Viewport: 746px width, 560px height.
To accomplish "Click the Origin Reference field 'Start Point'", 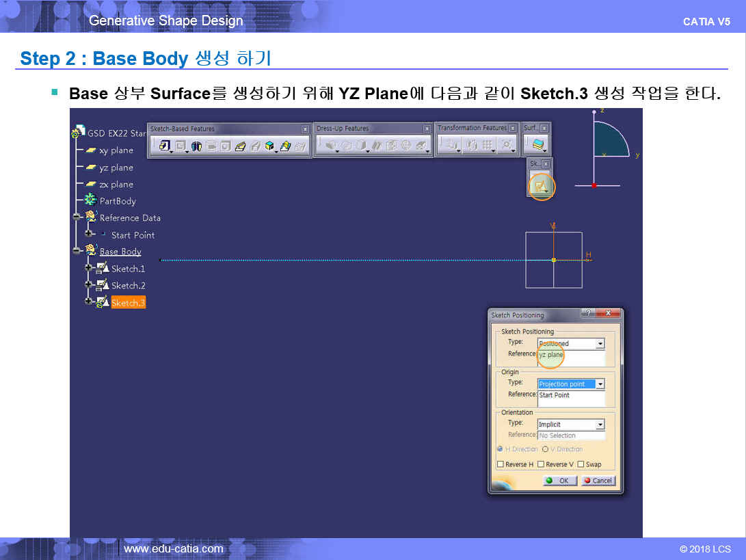I will pos(570,397).
